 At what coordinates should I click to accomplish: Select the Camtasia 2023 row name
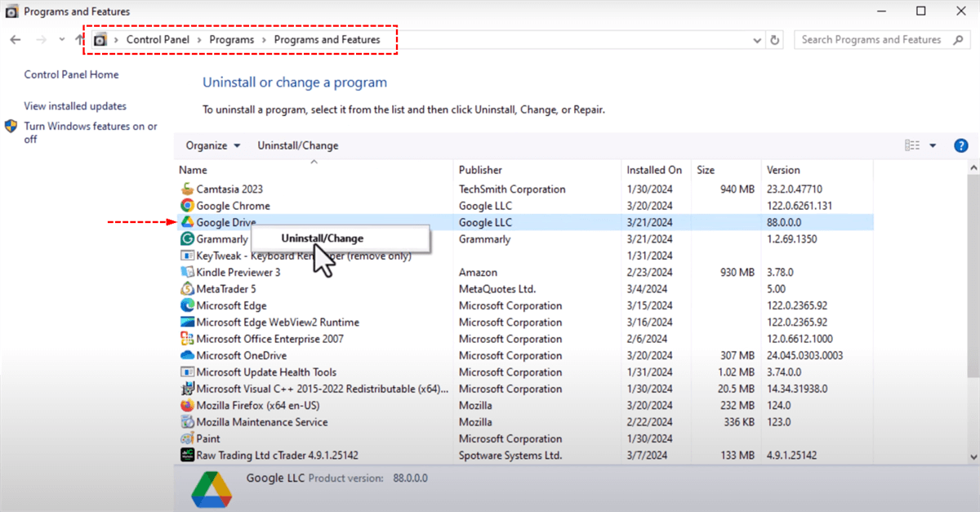coord(229,189)
